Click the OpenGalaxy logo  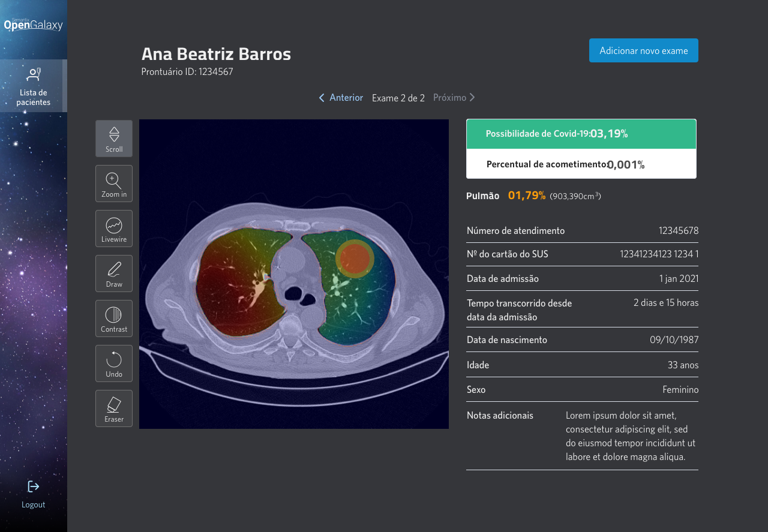click(x=34, y=25)
